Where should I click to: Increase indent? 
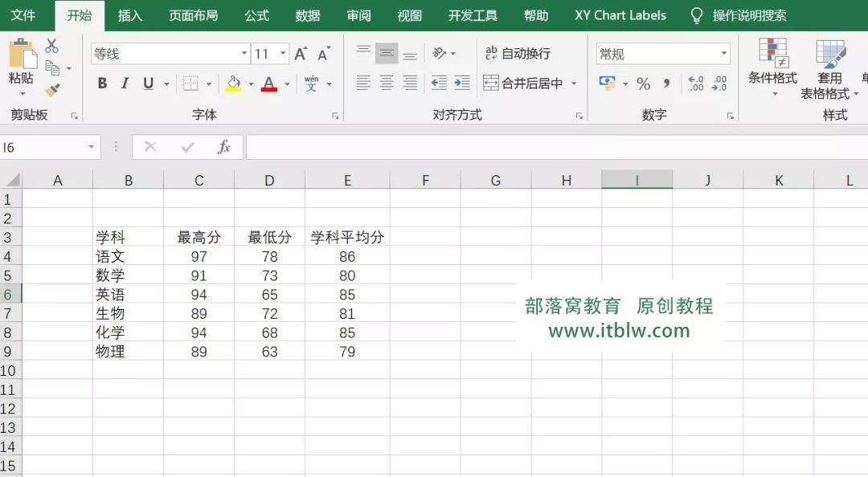(x=462, y=83)
